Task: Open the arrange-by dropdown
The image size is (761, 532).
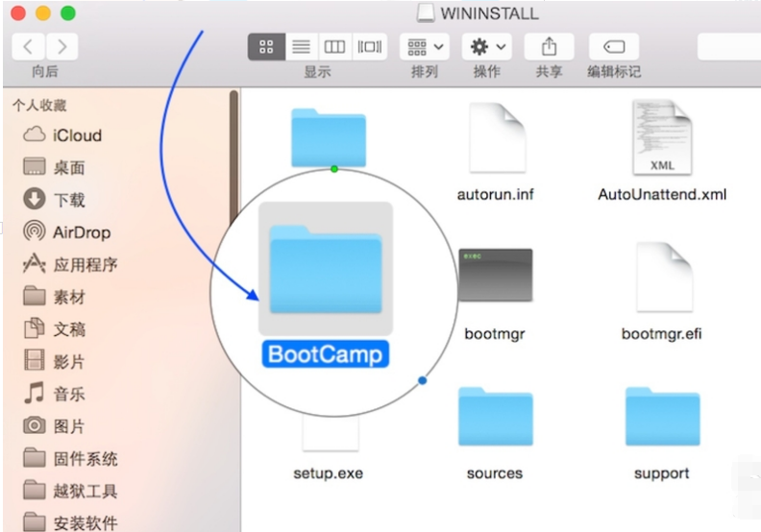Action: click(x=424, y=46)
